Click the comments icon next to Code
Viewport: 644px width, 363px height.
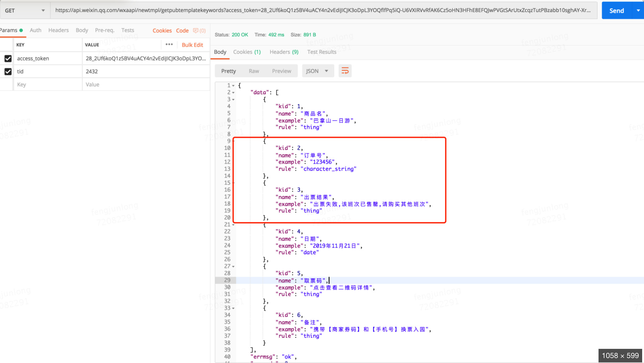(x=196, y=30)
